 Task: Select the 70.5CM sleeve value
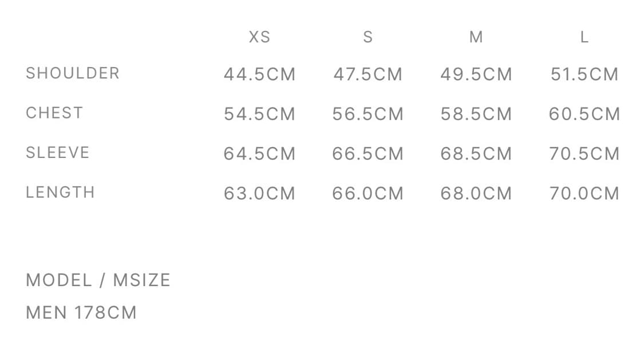(584, 153)
